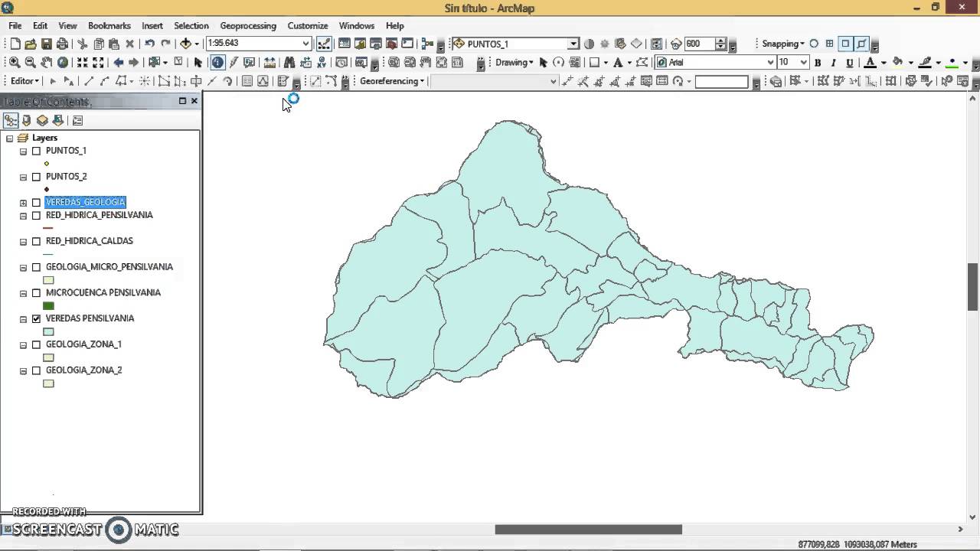Expand the VEREDAS_GEOLOGIA layer
Image resolution: width=980 pixels, height=551 pixels.
23,202
